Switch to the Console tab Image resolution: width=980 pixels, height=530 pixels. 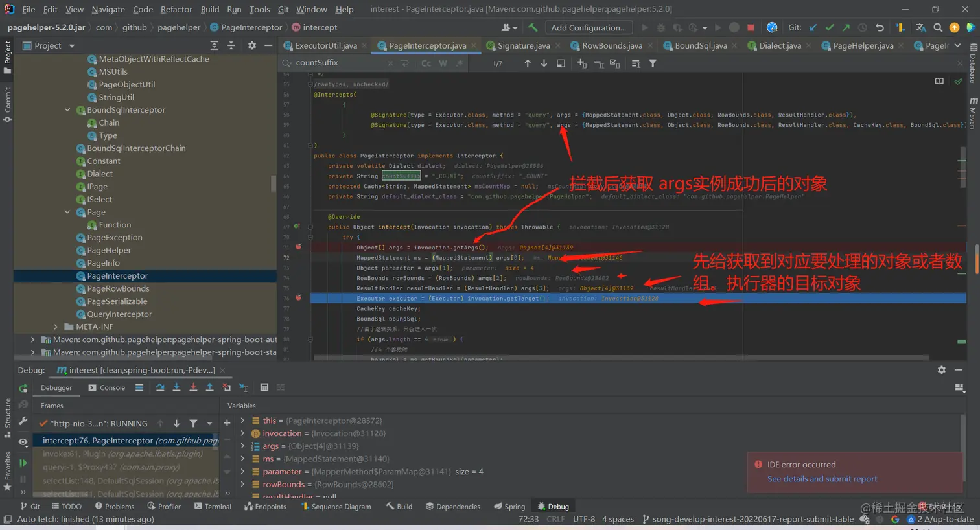(x=106, y=387)
